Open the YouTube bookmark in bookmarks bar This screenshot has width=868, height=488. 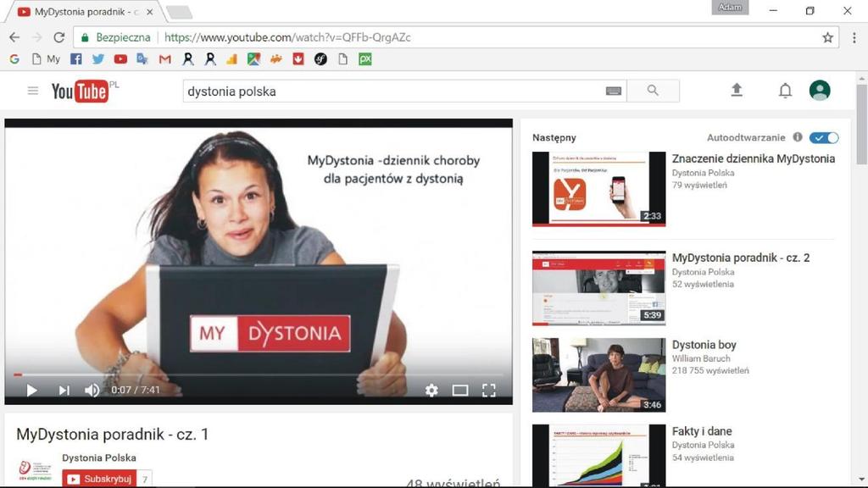[x=120, y=59]
